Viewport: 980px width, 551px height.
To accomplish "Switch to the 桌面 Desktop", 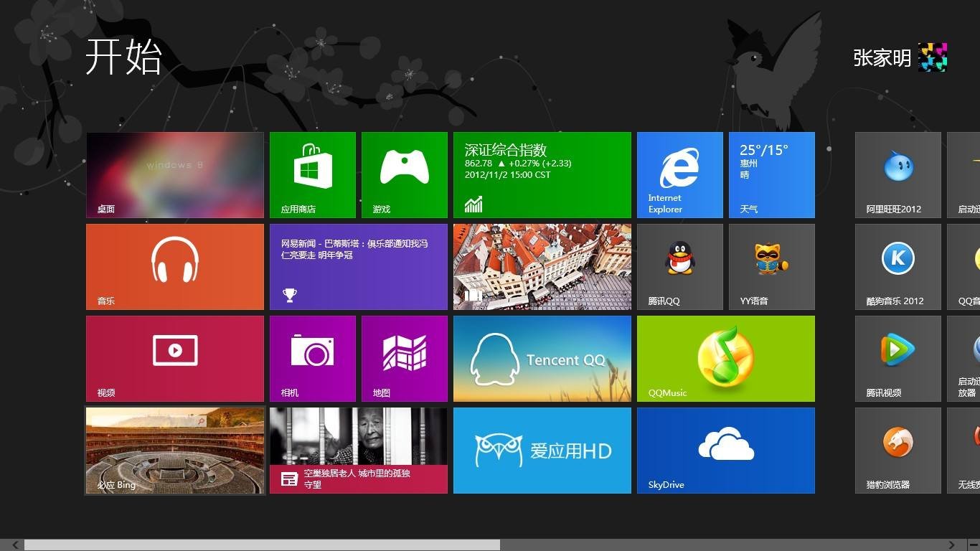I will click(174, 174).
